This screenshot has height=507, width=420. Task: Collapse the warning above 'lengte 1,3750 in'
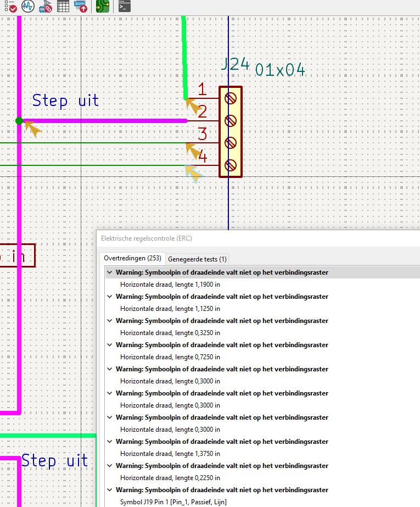click(110, 442)
